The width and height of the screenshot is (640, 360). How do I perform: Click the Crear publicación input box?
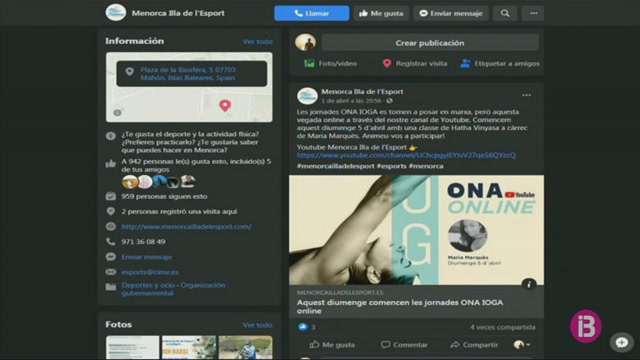point(430,43)
